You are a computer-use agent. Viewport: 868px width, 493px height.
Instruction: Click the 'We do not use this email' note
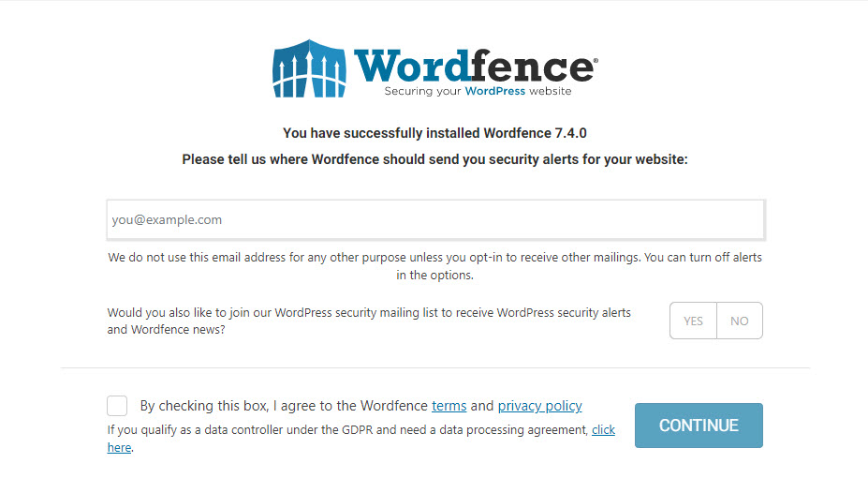tap(434, 266)
